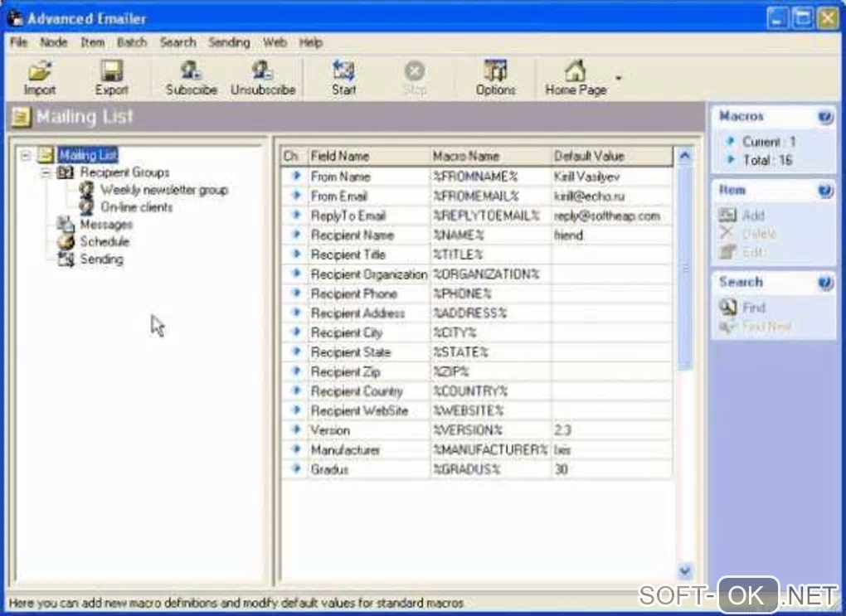Click the %PHONE% macro cell

click(x=490, y=293)
